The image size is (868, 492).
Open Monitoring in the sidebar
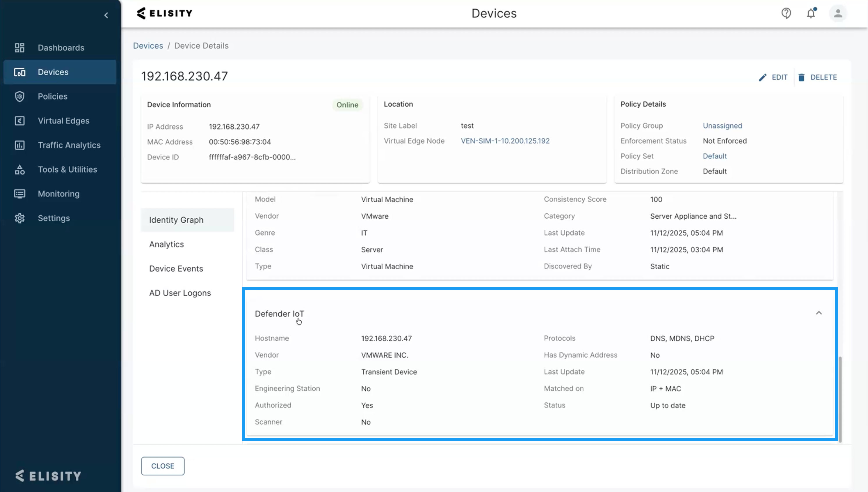point(58,194)
